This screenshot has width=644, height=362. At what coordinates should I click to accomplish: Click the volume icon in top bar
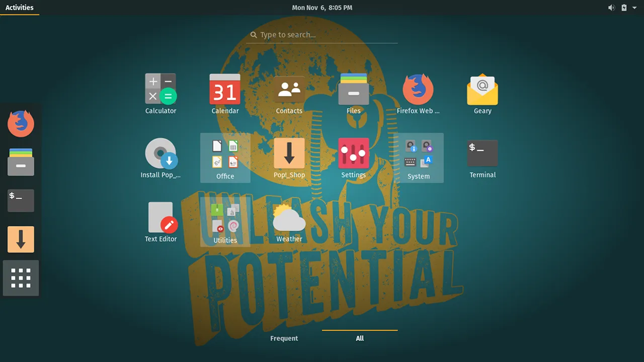tap(611, 8)
